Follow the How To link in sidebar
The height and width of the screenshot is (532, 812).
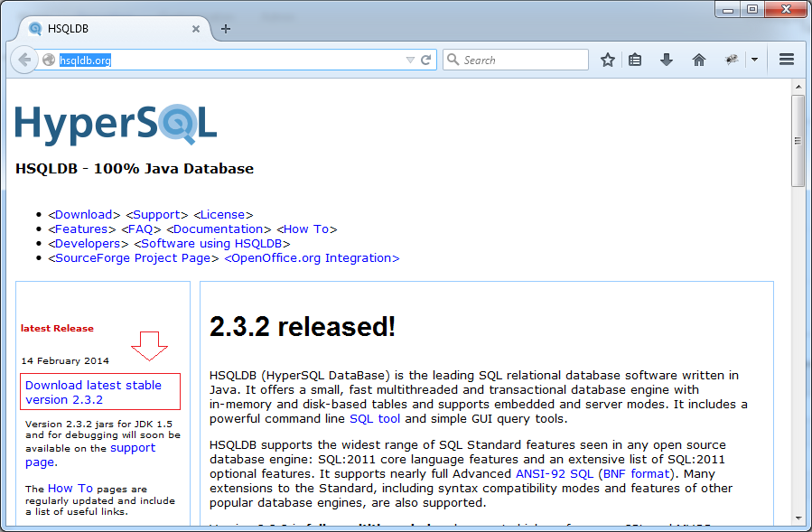pos(70,489)
